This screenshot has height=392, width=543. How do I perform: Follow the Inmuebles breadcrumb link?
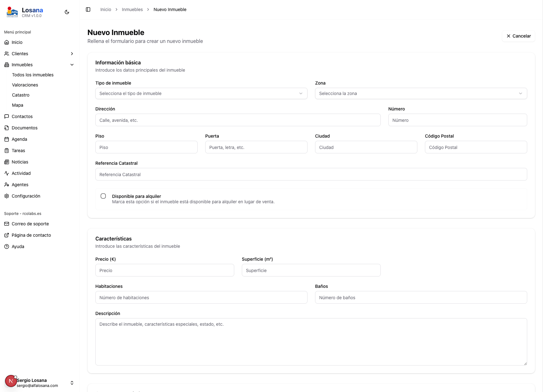[132, 9]
